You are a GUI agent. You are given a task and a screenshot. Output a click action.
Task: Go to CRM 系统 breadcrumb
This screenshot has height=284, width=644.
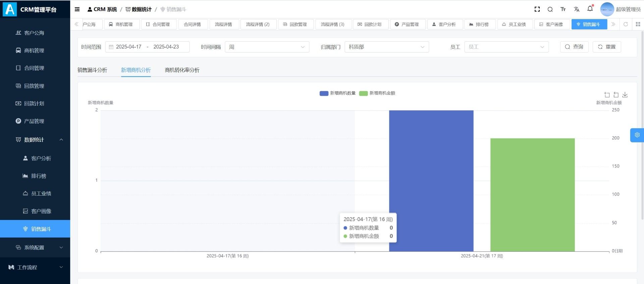(x=102, y=9)
